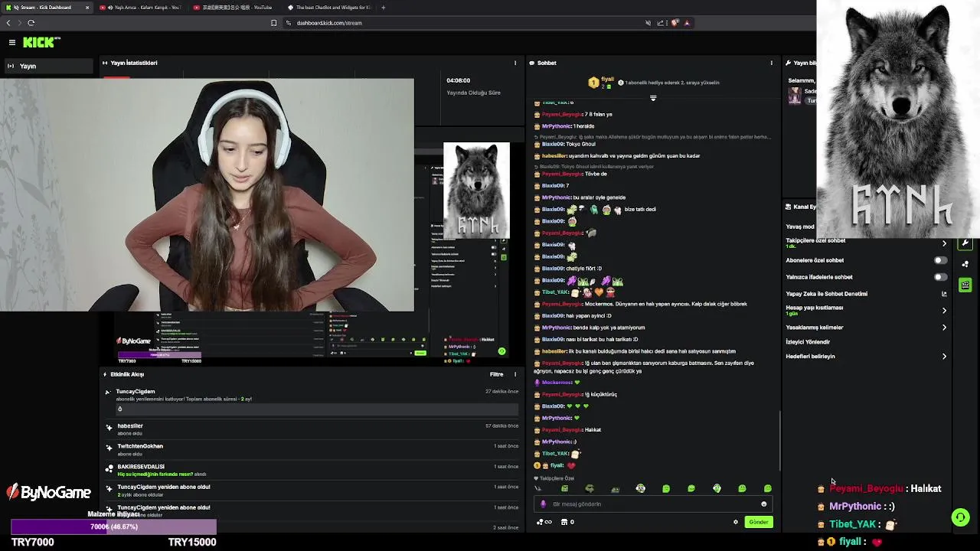Viewport: 980px width, 551px height.
Task: Go back in browser history
Action: point(8,23)
